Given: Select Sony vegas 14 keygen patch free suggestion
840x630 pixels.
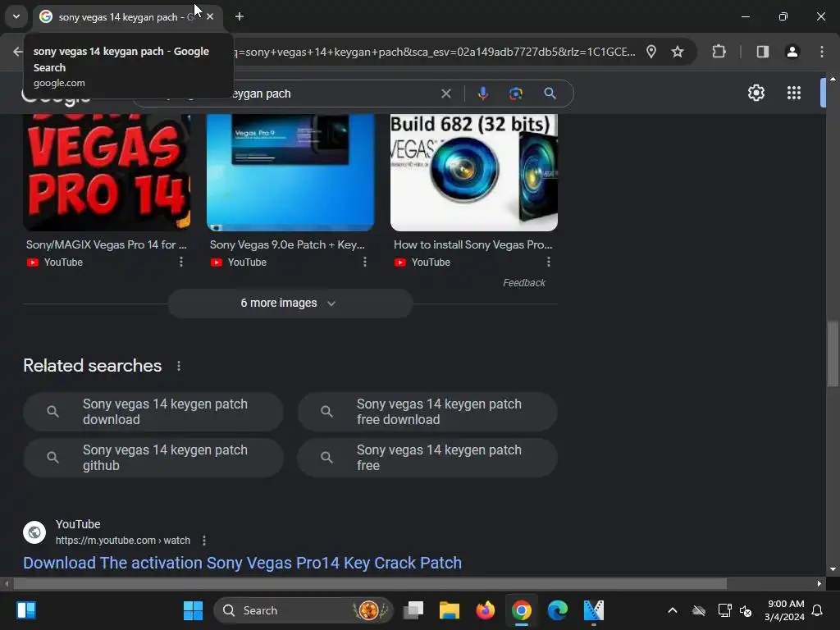Looking at the screenshot, I should (427, 458).
